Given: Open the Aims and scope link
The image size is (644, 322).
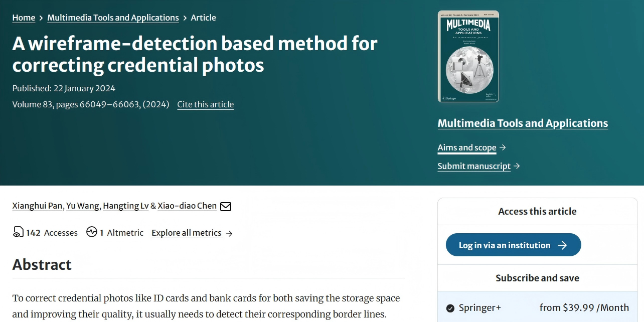Looking at the screenshot, I should tap(466, 147).
